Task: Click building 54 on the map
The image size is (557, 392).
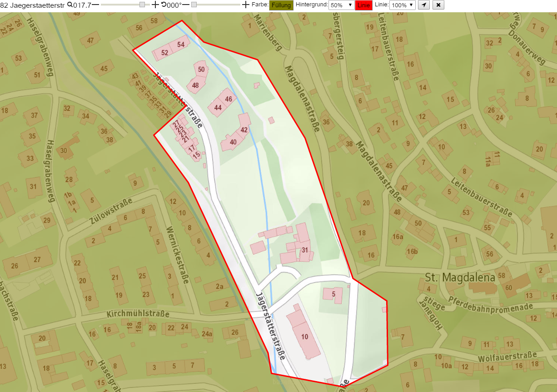Action: pos(180,45)
